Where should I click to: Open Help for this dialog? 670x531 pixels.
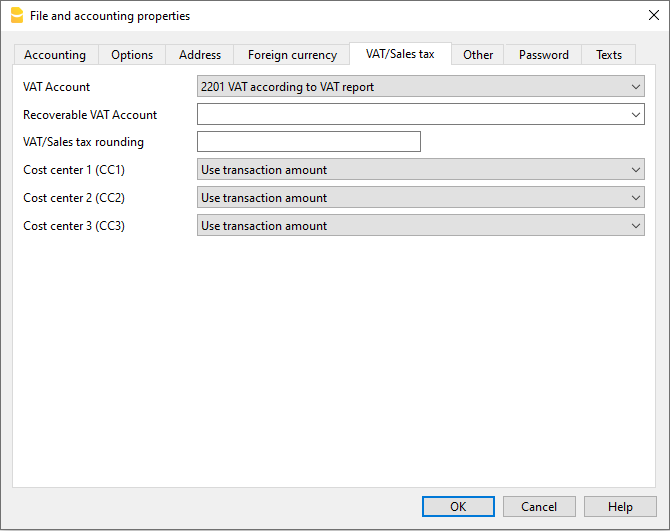(x=620, y=507)
